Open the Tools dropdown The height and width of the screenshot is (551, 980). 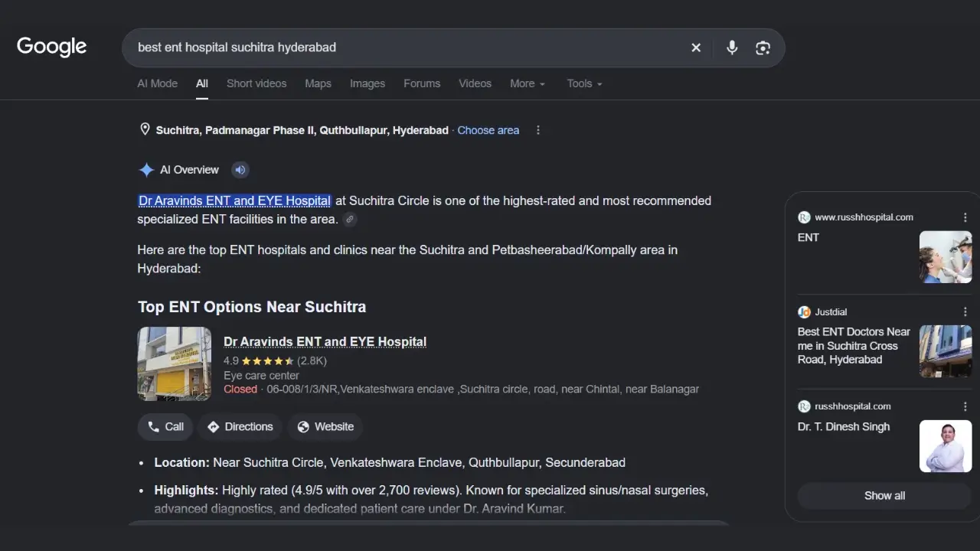[585, 83]
